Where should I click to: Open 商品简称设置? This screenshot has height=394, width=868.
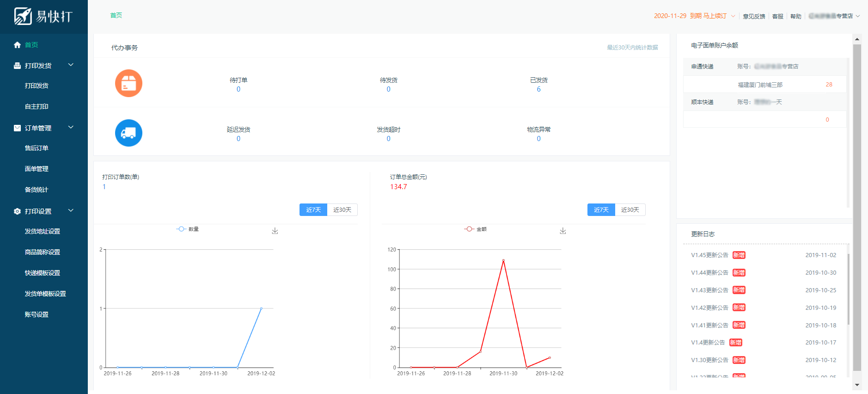coord(43,252)
